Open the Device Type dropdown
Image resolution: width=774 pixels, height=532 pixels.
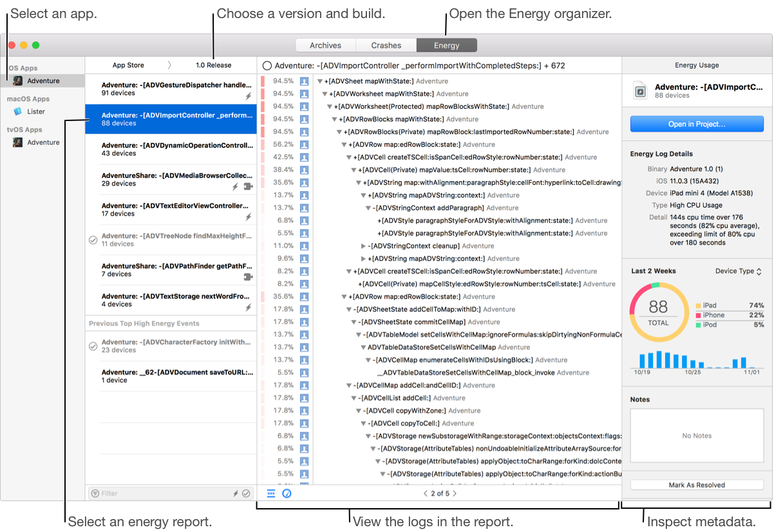click(738, 271)
